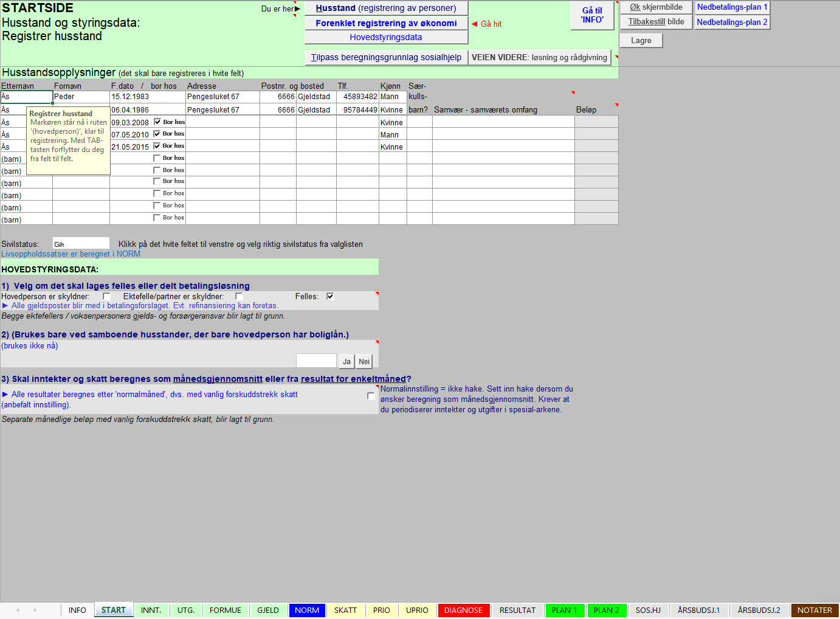Toggle the Felles checkbox
The height and width of the screenshot is (619, 840).
(330, 296)
